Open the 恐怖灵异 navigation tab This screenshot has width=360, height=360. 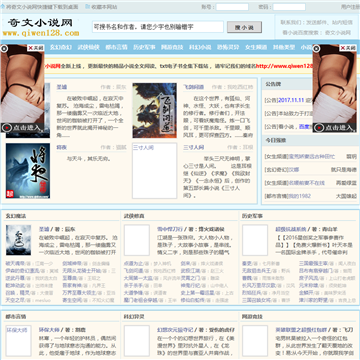click(x=228, y=47)
